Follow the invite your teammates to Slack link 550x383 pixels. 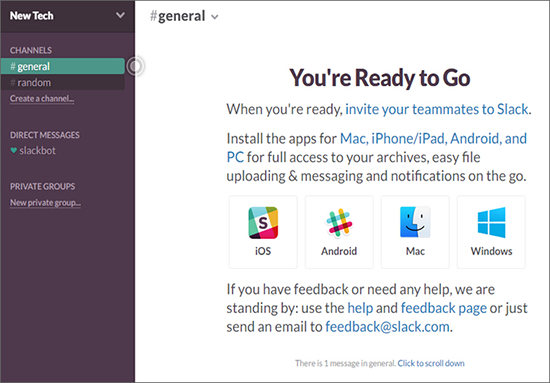point(437,109)
